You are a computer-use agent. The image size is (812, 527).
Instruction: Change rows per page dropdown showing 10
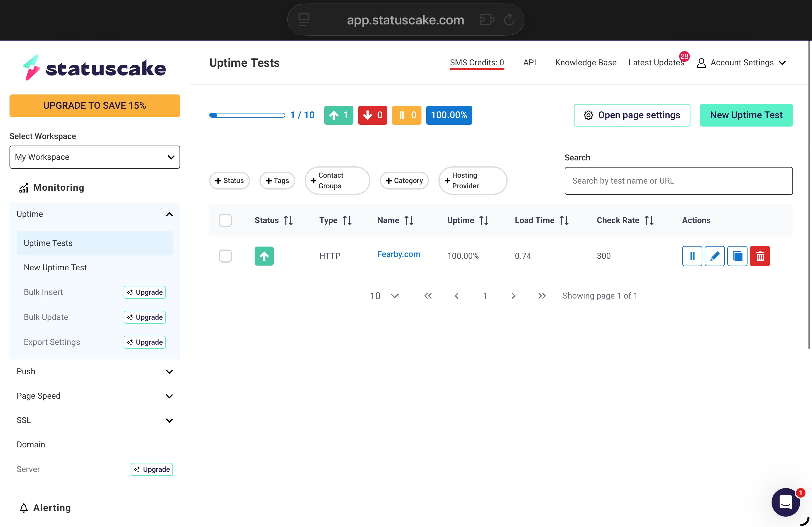pos(385,296)
